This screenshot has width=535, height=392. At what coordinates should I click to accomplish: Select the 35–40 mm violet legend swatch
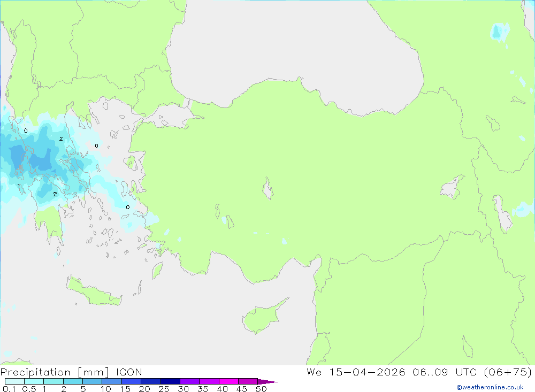tap(209, 381)
